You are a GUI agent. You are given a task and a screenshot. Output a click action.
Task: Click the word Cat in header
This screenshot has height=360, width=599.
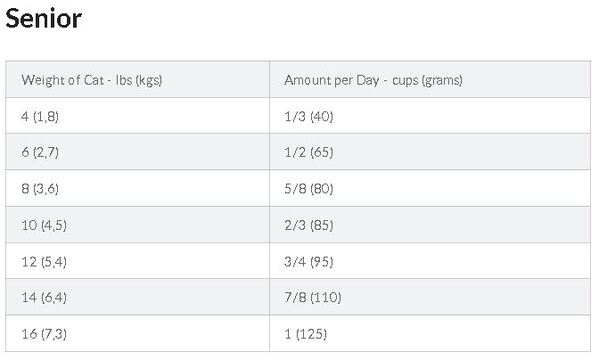pos(94,80)
